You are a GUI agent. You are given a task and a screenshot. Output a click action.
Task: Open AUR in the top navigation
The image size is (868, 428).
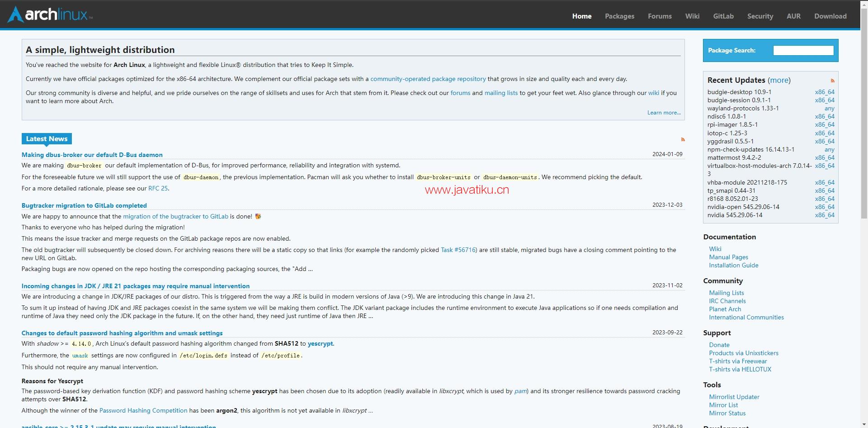click(793, 16)
